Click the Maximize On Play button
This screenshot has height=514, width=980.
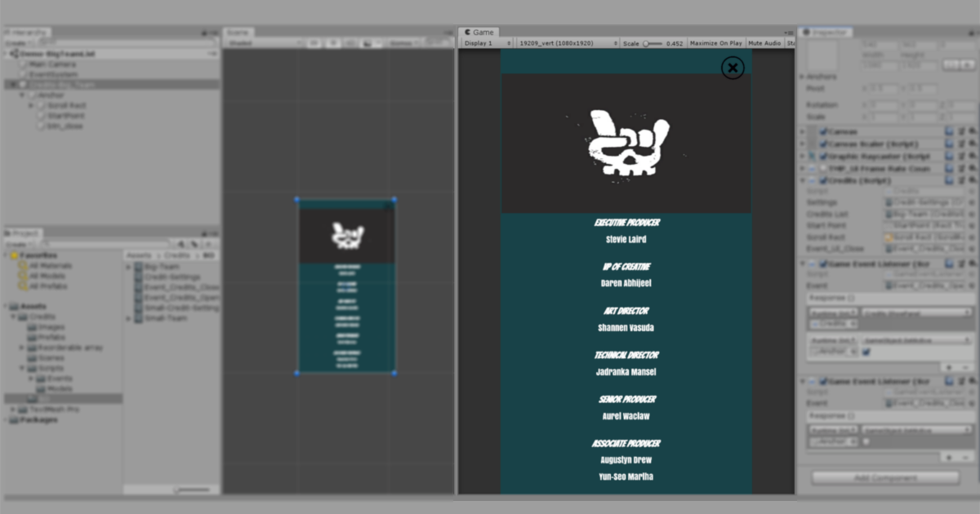pos(716,42)
